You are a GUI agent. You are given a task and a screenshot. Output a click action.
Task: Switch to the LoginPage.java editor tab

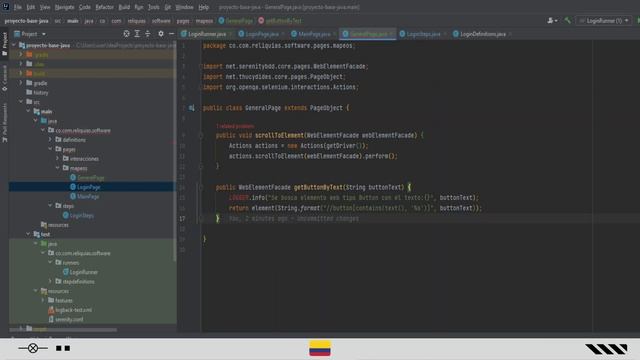pos(261,34)
